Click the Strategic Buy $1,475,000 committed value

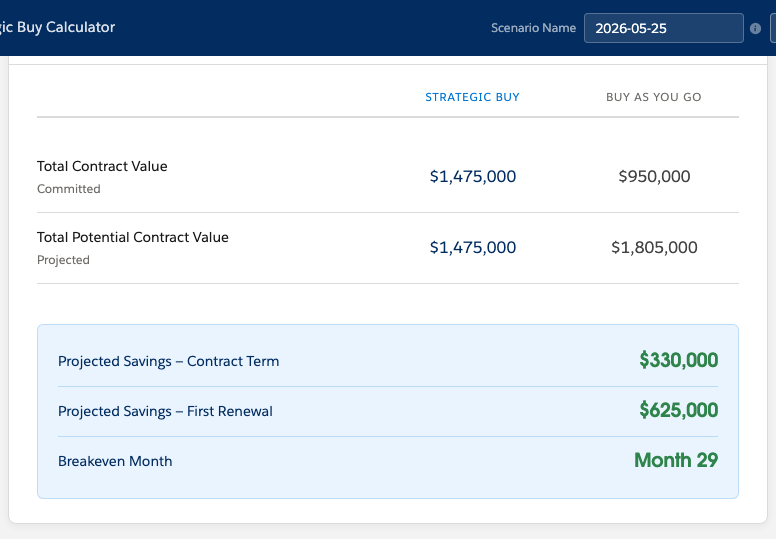(473, 177)
